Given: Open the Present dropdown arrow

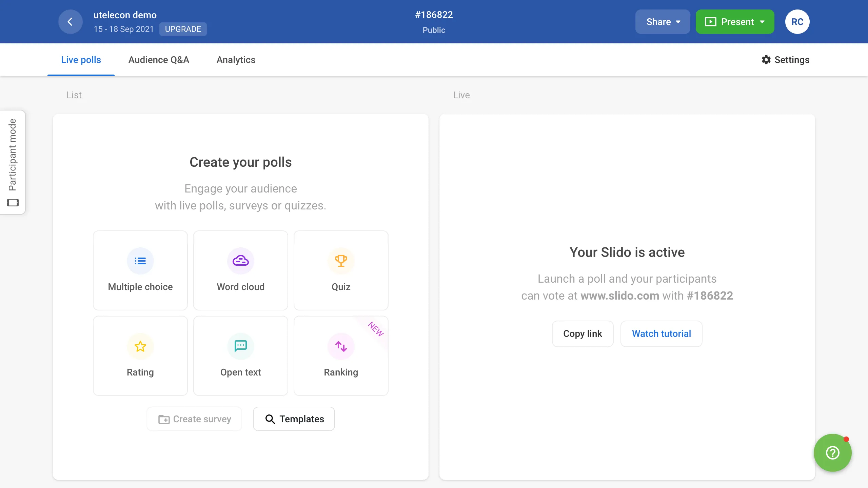Looking at the screenshot, I should [x=762, y=22].
